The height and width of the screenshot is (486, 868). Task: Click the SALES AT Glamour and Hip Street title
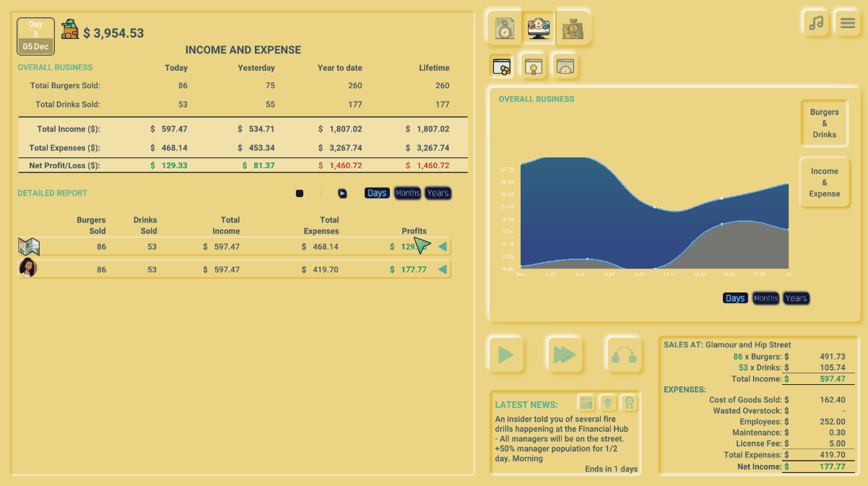727,344
